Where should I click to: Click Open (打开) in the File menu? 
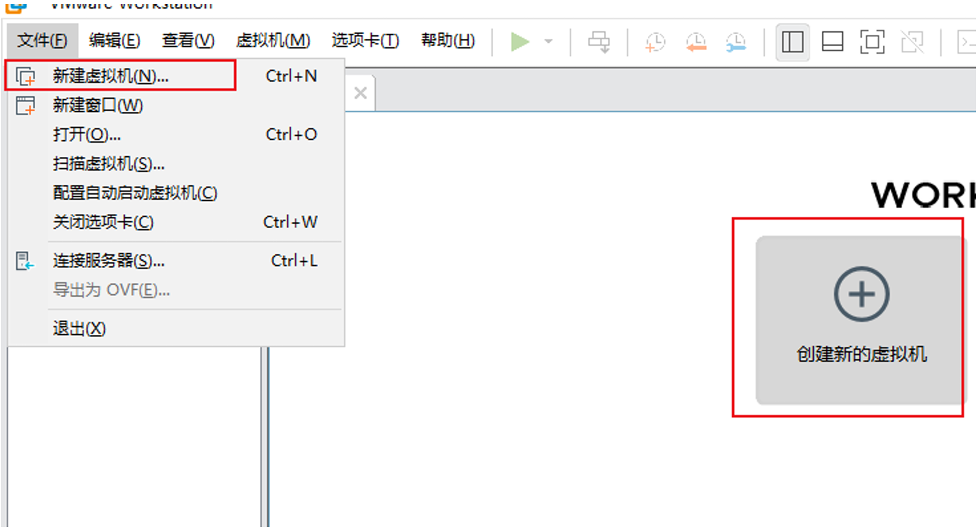[x=86, y=135]
